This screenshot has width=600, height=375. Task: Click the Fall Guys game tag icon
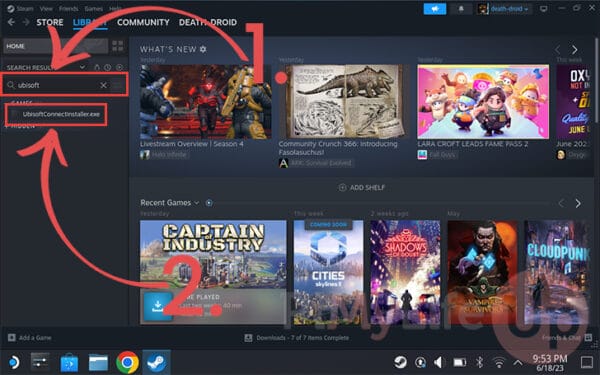click(x=422, y=155)
